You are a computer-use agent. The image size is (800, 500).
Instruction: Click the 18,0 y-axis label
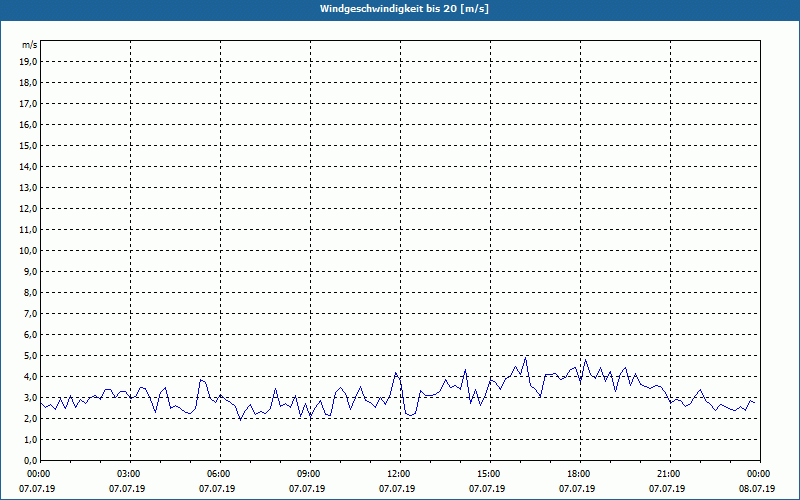pyautogui.click(x=29, y=83)
